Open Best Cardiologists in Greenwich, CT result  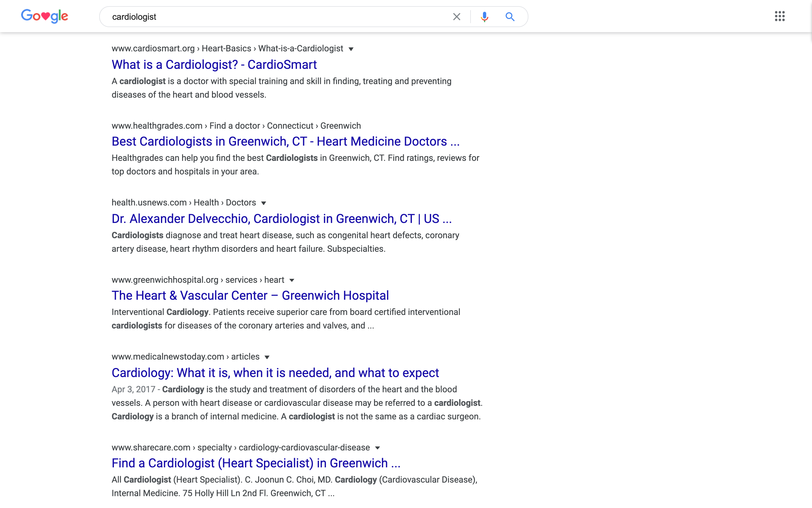coord(286,141)
